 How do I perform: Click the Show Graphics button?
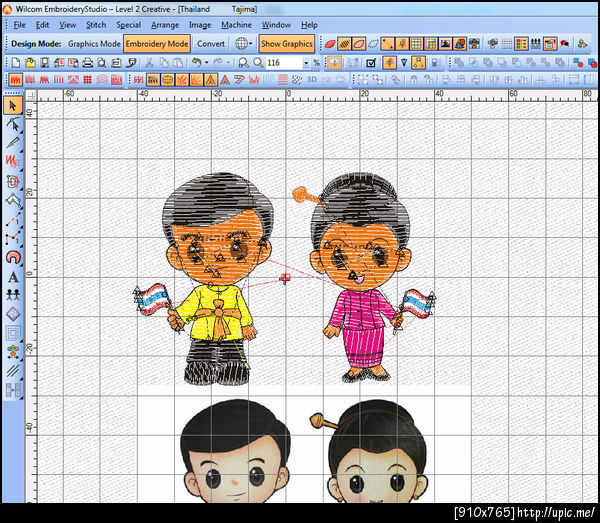tap(287, 44)
